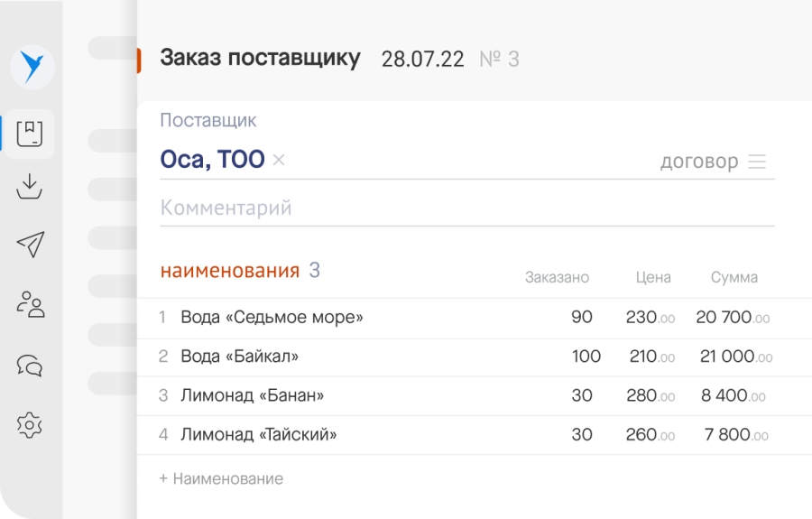Image resolution: width=812 pixels, height=519 pixels.
Task: Click the + Наименование add row link
Action: tap(221, 478)
